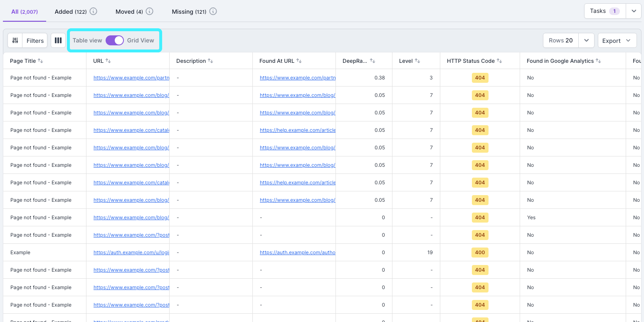Click the column visibility icon beside Filters
This screenshot has height=322, width=644.
(58, 40)
